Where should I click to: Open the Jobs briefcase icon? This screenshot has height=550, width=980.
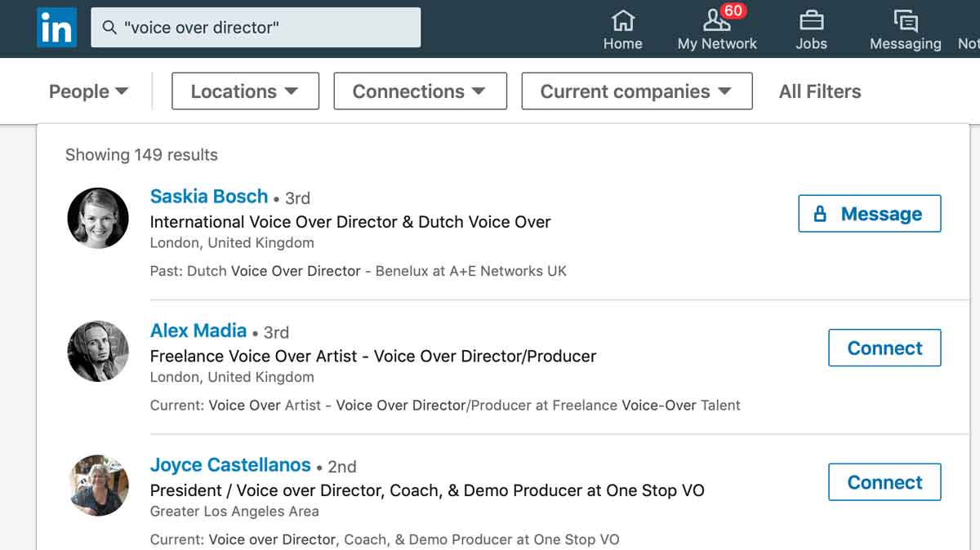(x=811, y=20)
